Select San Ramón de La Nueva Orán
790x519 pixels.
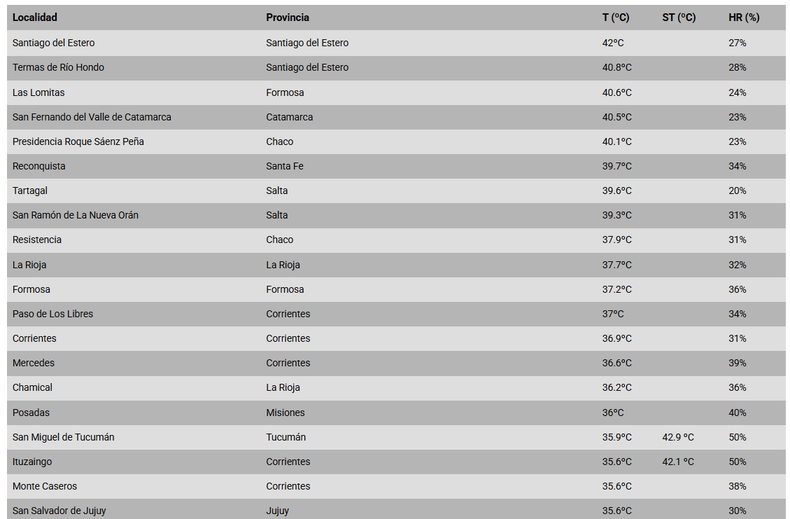pos(75,215)
